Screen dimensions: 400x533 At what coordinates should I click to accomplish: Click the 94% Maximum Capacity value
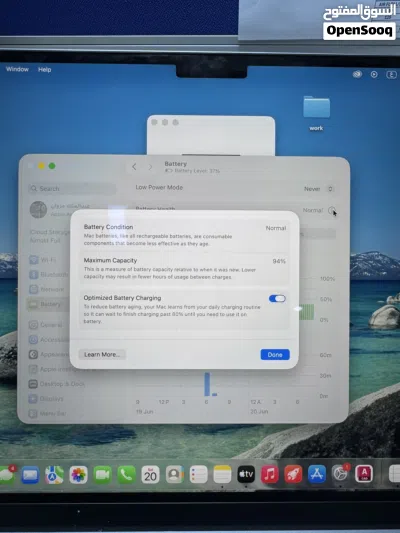pyautogui.click(x=279, y=261)
